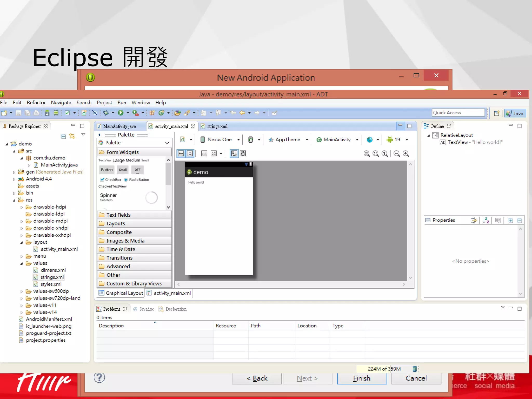
Task: Click the Finish button in the wizard
Action: [x=362, y=378]
